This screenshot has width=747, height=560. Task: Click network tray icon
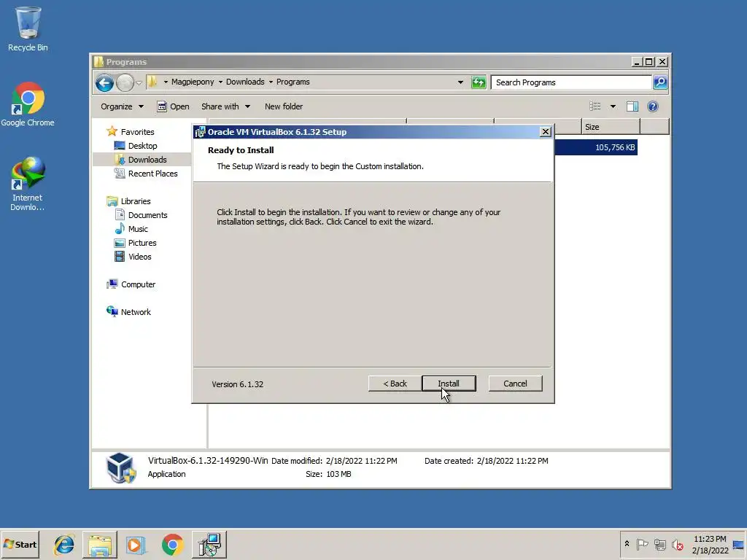click(659, 544)
